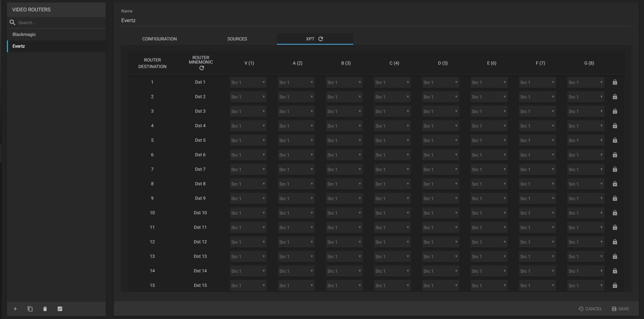Click the C (4) column header
The height and width of the screenshot is (319, 644).
point(394,63)
